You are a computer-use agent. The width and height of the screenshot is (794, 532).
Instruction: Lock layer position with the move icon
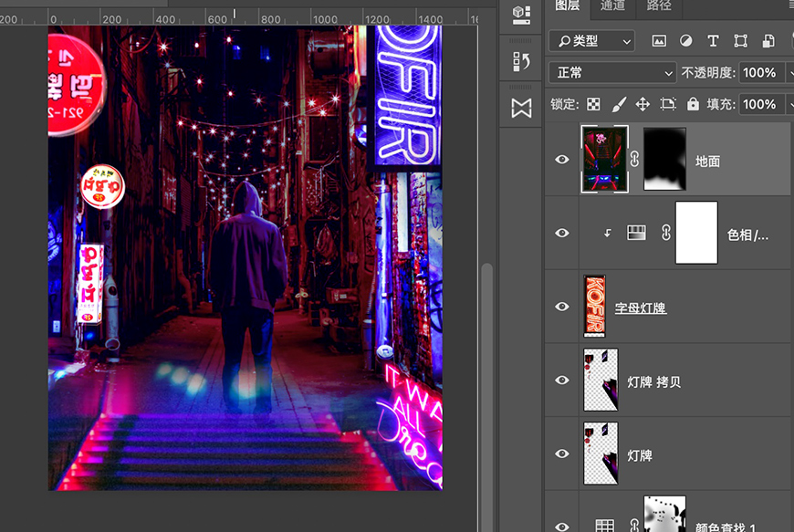(x=643, y=103)
